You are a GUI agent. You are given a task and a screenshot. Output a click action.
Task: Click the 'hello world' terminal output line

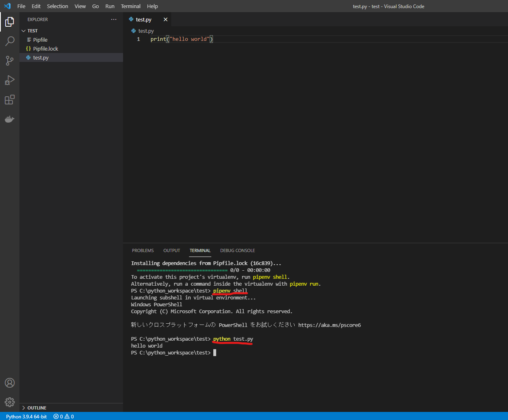coord(147,346)
